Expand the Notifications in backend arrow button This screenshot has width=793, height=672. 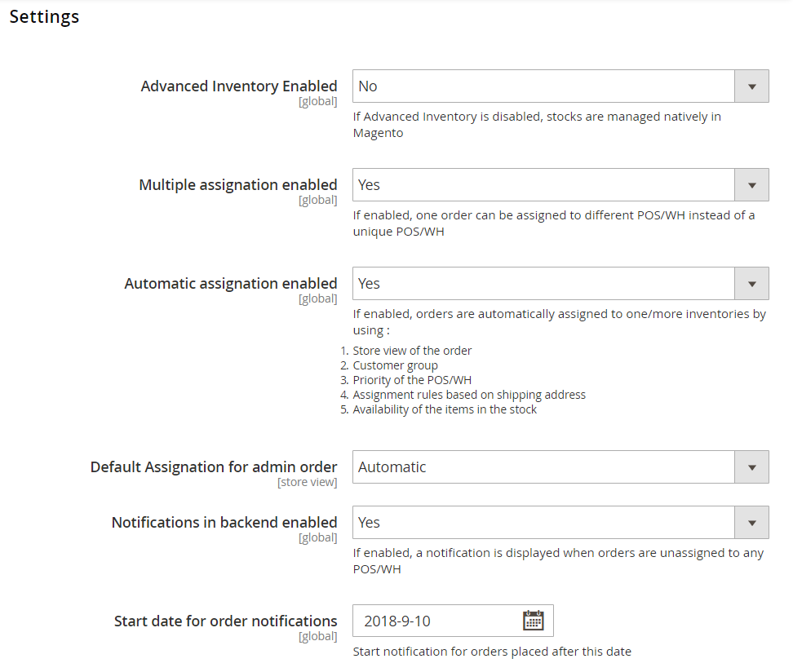coord(751,523)
